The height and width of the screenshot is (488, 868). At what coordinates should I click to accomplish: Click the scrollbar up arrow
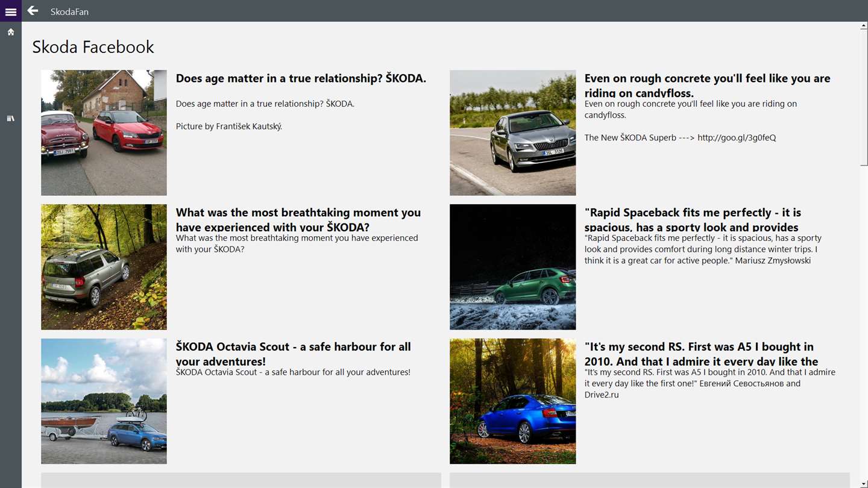point(863,26)
